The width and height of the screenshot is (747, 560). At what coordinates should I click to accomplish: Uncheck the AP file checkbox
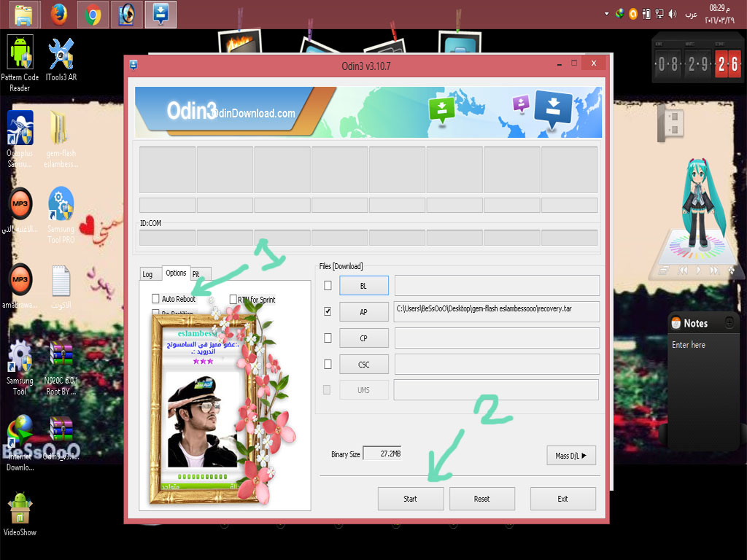tap(328, 311)
